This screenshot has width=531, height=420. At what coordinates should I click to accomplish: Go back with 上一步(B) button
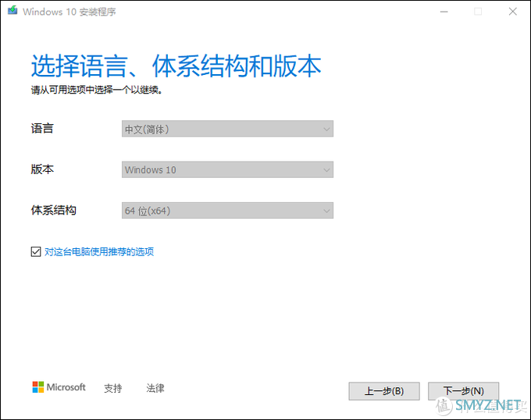point(384,391)
